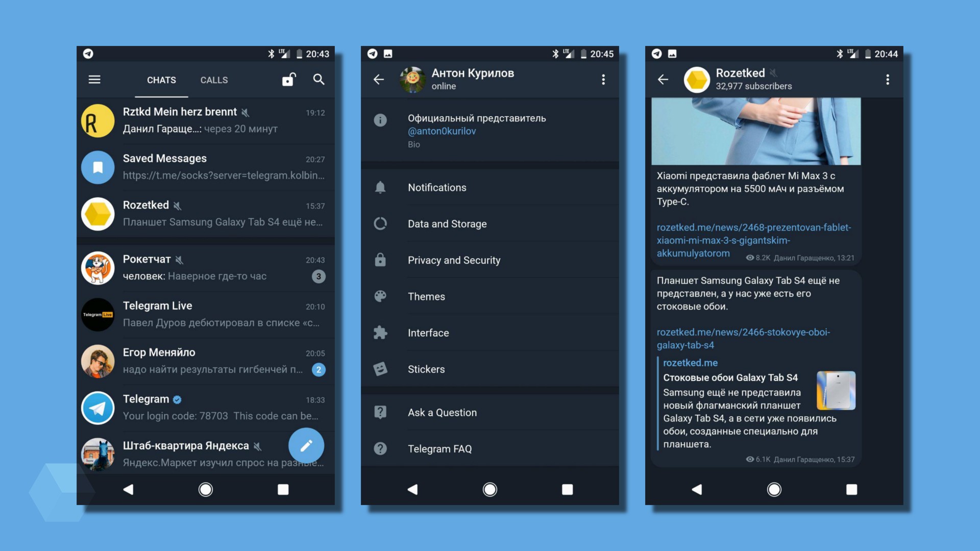Open Notifications settings menu item
Viewport: 980px width, 551px height.
click(x=490, y=187)
